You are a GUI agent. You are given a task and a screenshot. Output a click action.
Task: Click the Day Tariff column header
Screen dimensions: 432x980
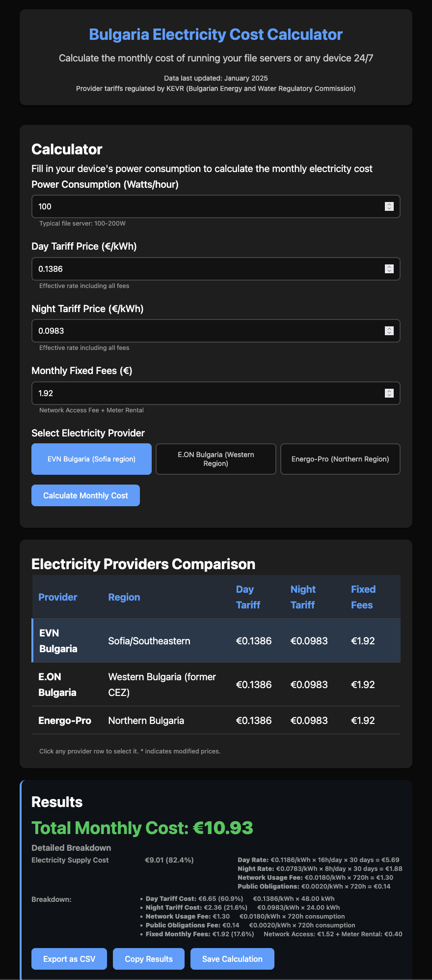tap(248, 597)
